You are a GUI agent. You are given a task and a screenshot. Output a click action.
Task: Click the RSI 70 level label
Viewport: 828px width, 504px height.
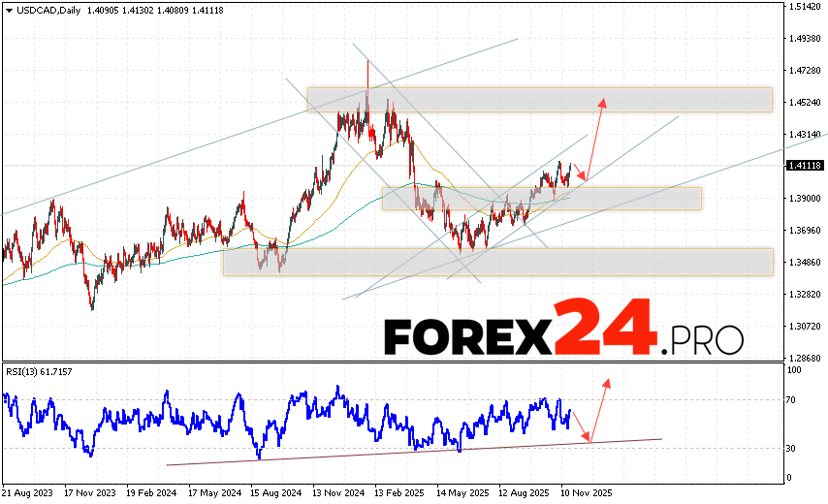(x=793, y=399)
